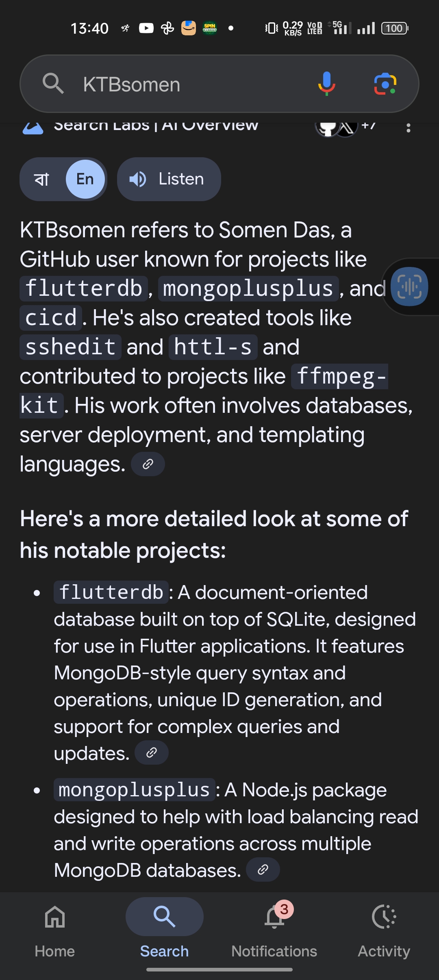Screen dimensions: 439x980
Task: Tap the mongoplusplus term in bullet list
Action: point(134,790)
